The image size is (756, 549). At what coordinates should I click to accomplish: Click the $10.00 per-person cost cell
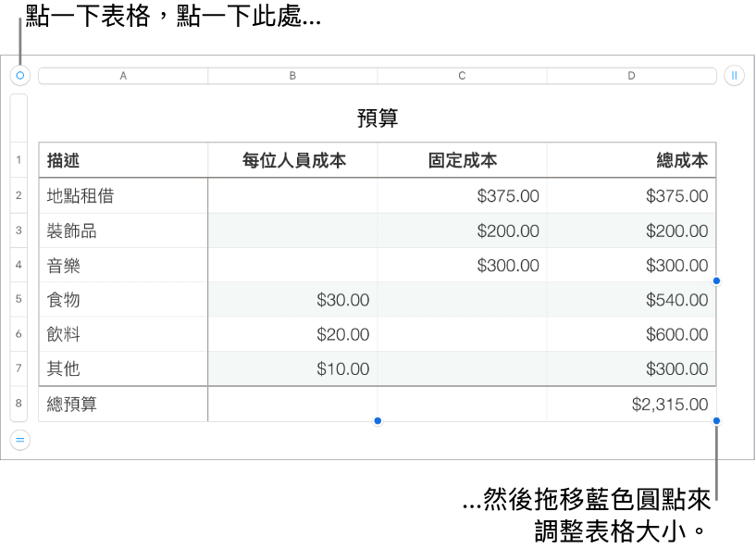click(292, 369)
